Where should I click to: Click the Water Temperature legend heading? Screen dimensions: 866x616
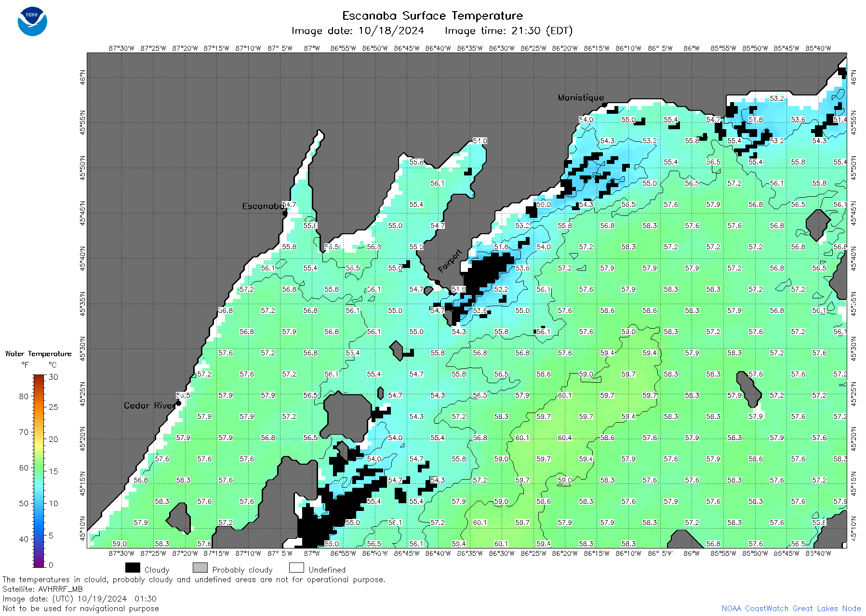(x=38, y=354)
